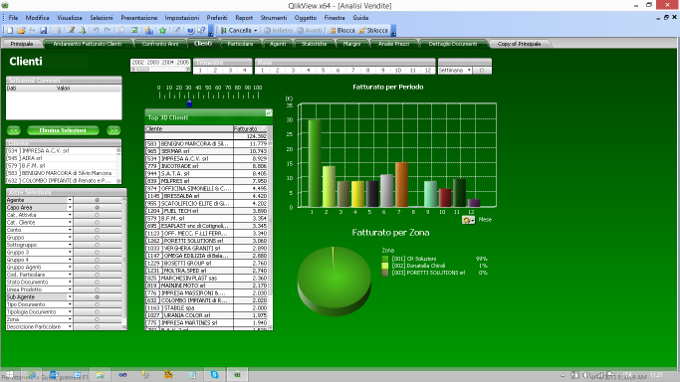Click the blue slider handle at 30
Screen dimensions: 680x382
(190, 104)
